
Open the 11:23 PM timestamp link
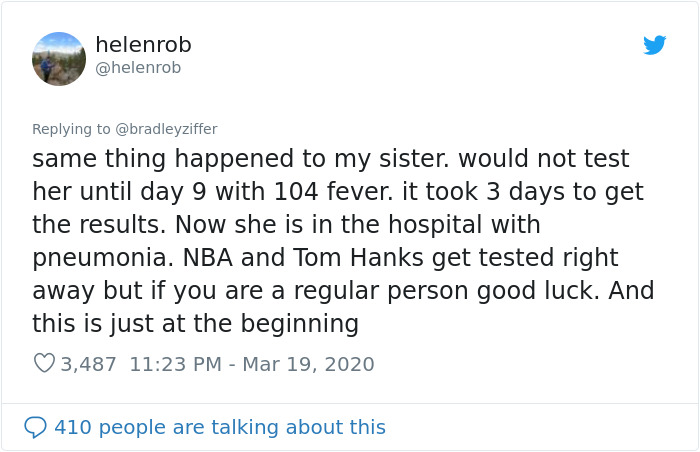(x=176, y=364)
